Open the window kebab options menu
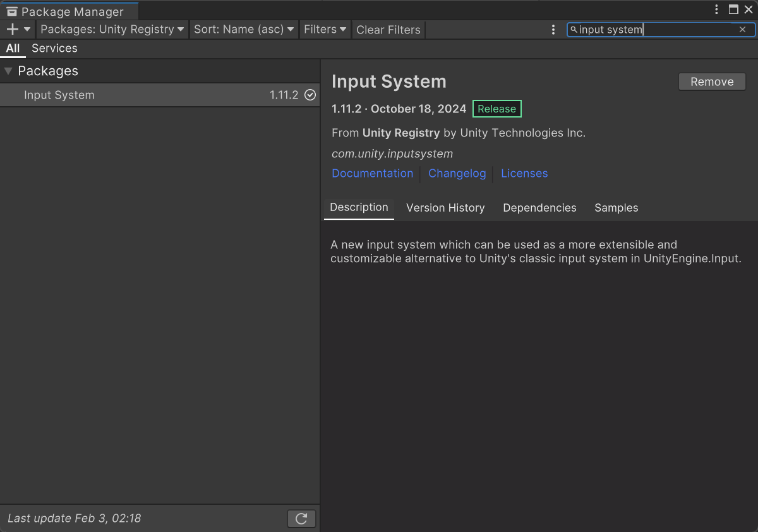The width and height of the screenshot is (758, 532). point(716,9)
